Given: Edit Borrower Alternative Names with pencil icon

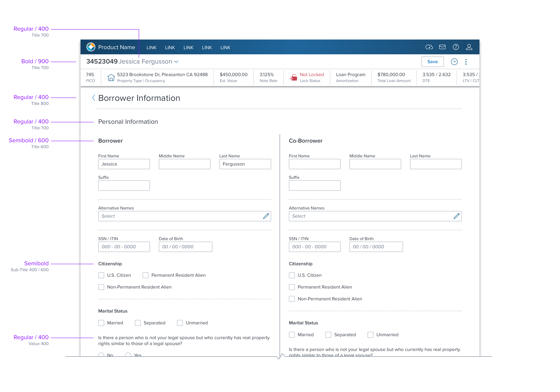Looking at the screenshot, I should click(266, 216).
